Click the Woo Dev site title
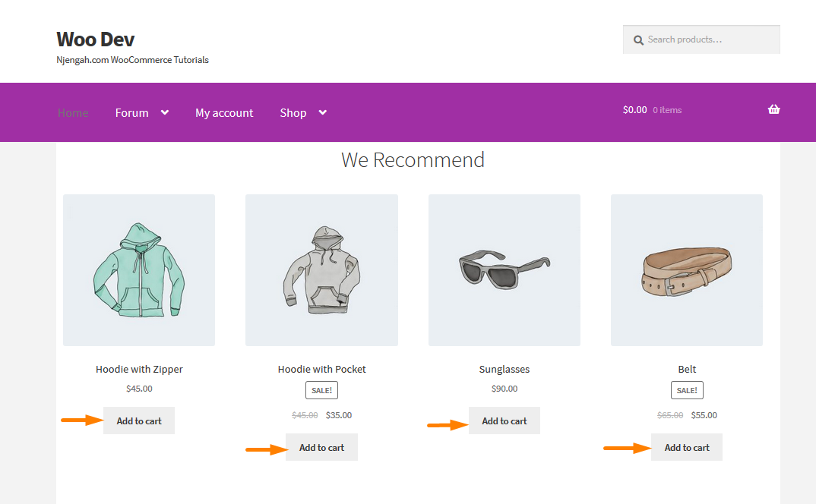Viewport: 816px width, 504px height. tap(96, 39)
